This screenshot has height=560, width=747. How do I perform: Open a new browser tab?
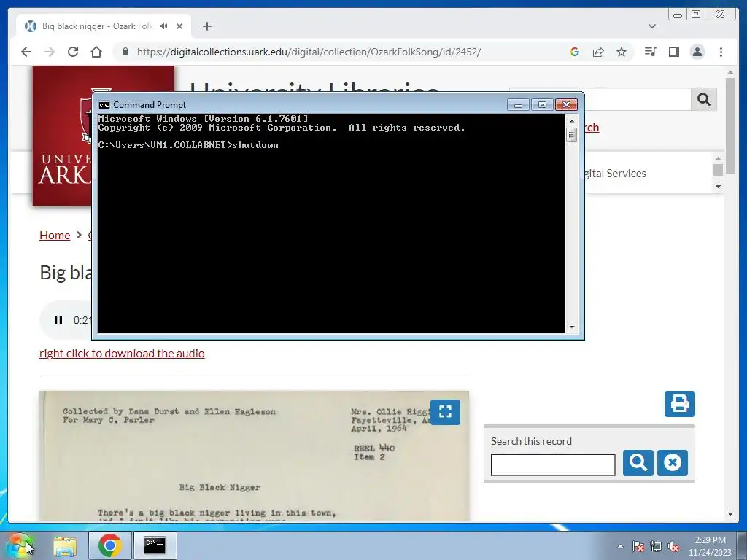206,26
